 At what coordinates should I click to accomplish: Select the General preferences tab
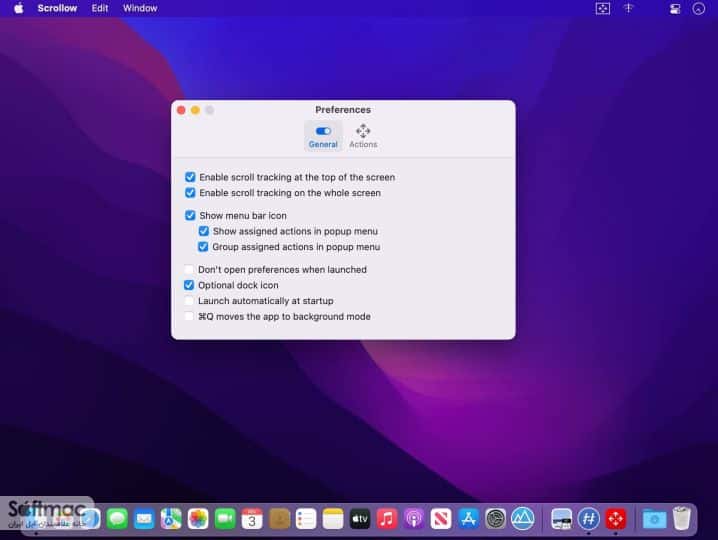point(323,136)
